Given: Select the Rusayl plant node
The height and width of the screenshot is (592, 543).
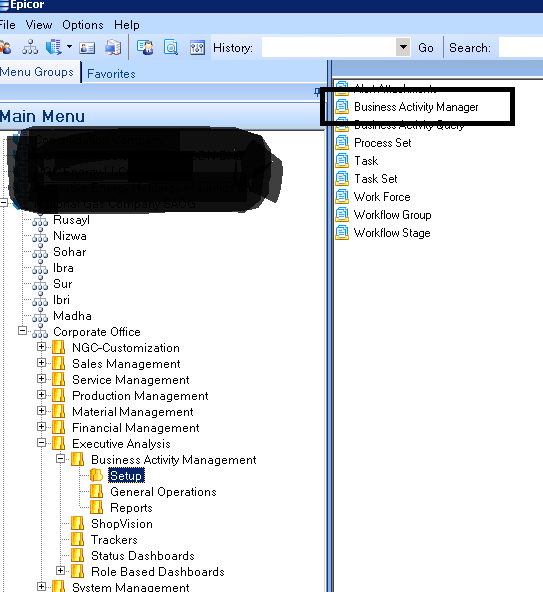Looking at the screenshot, I should tap(71, 220).
